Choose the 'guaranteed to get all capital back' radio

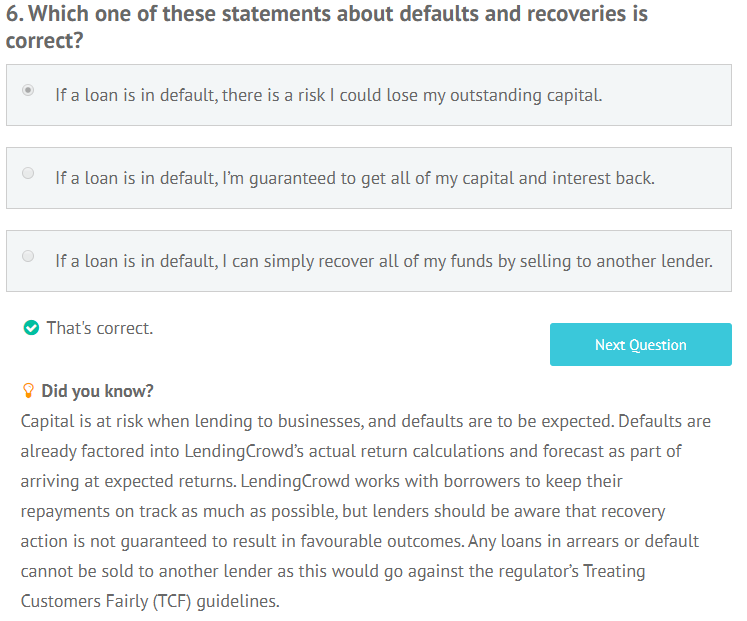click(x=28, y=173)
